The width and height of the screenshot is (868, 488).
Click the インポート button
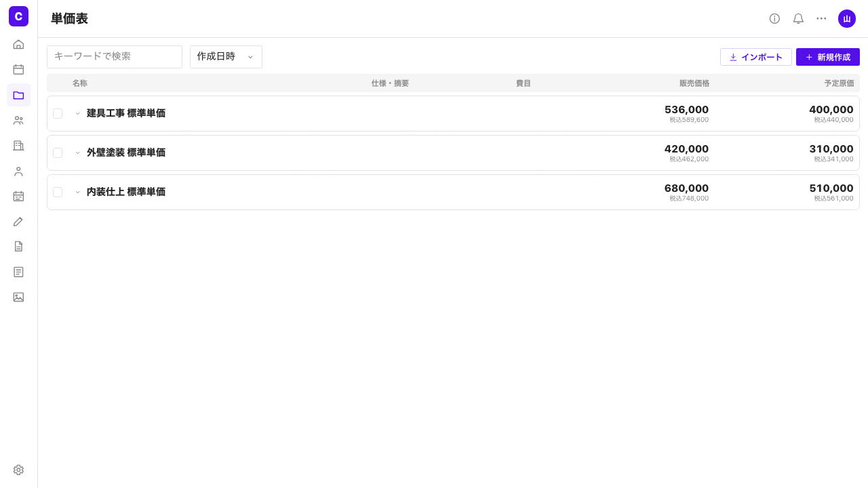(755, 57)
